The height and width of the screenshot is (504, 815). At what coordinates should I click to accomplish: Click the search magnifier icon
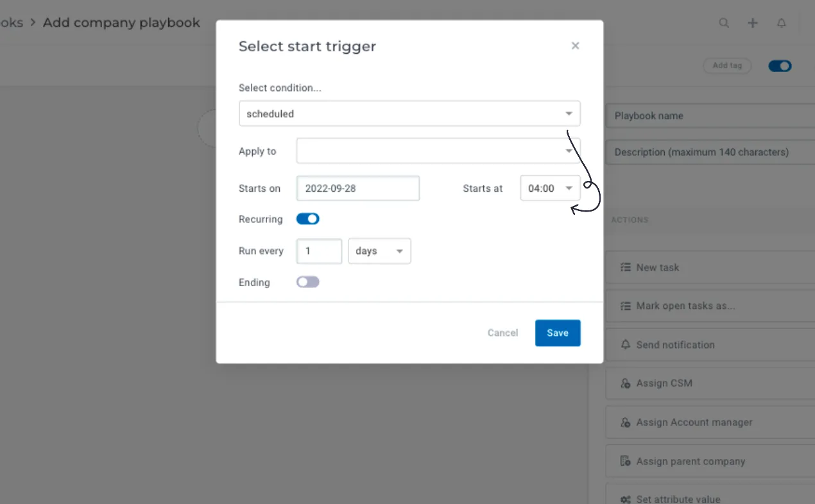724,23
